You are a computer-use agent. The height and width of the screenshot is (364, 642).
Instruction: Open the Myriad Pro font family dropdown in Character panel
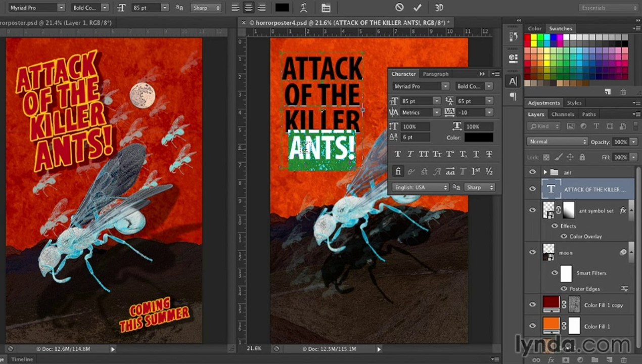[x=421, y=86]
